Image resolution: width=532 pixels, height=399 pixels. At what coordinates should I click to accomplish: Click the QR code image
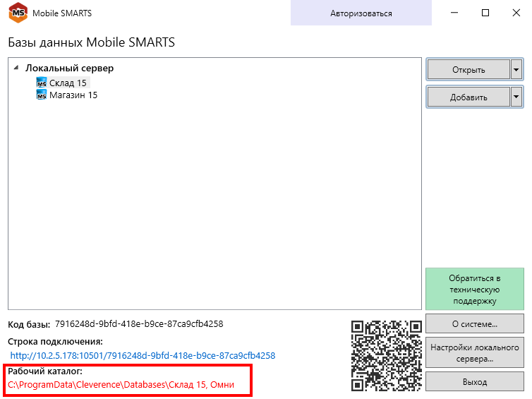(x=387, y=355)
